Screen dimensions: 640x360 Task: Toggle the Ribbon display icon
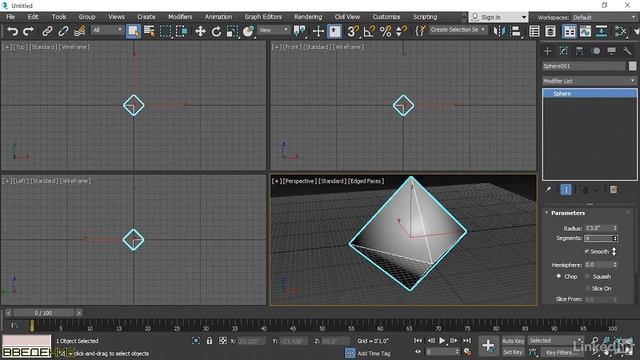[x=569, y=31]
